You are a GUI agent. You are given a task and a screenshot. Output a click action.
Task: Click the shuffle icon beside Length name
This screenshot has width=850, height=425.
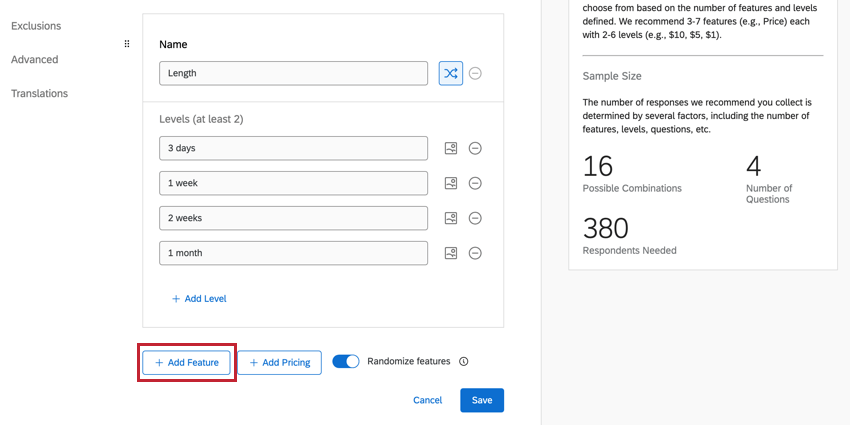pyautogui.click(x=451, y=73)
